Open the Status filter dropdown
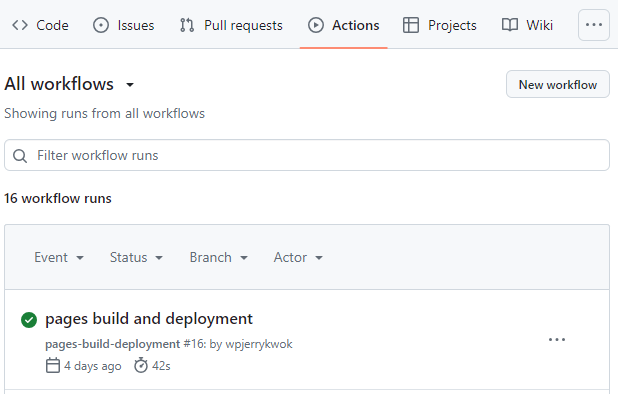 [x=136, y=257]
